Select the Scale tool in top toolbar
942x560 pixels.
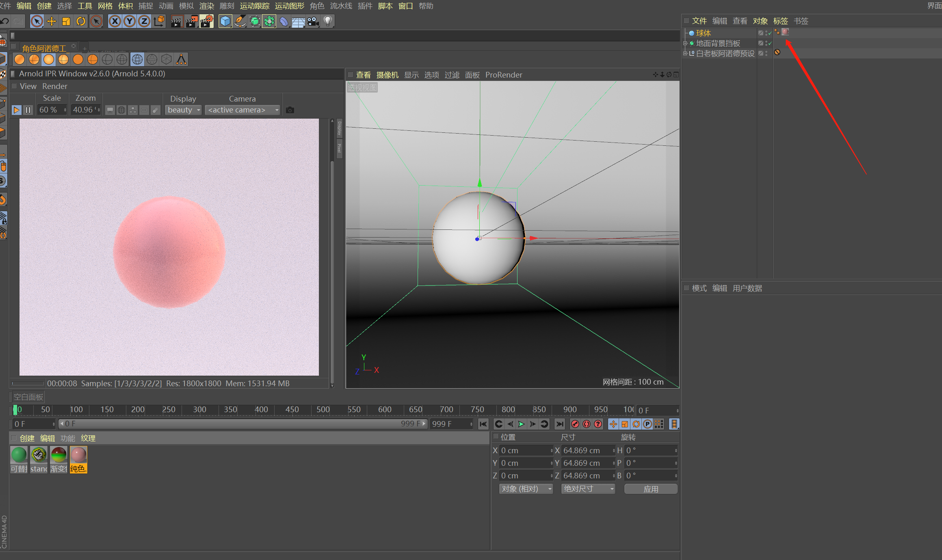click(x=66, y=21)
